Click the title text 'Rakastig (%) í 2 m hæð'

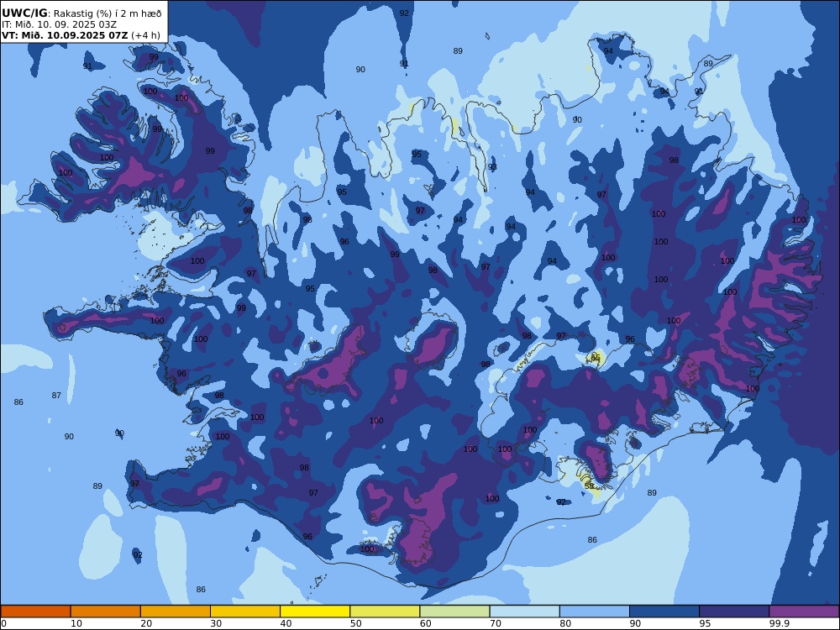[x=108, y=13]
